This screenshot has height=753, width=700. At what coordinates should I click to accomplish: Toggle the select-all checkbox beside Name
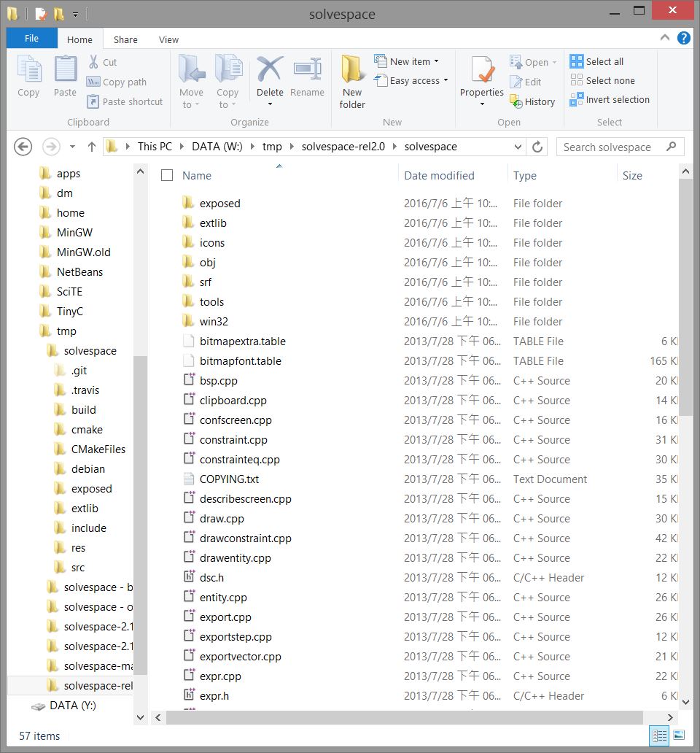click(x=167, y=175)
